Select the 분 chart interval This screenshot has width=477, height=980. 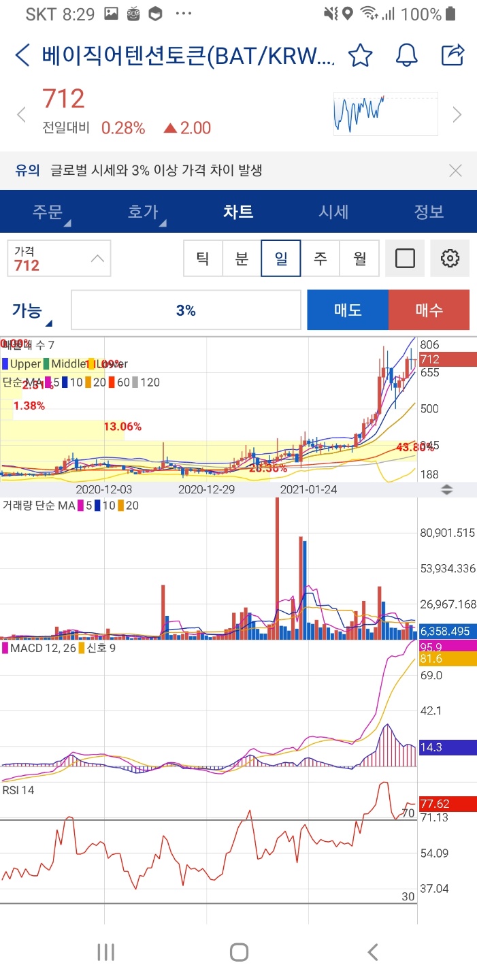(242, 258)
